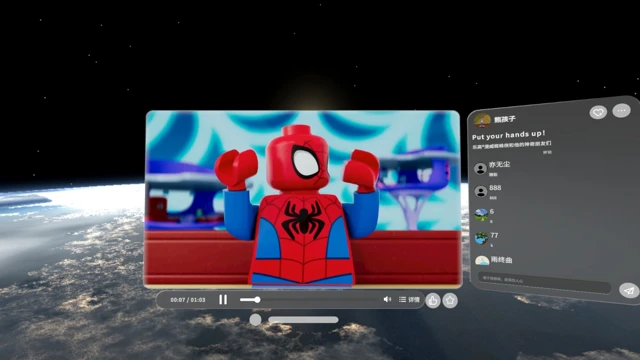Click the Put your hands up! title
This screenshot has width=640, height=360.
(509, 135)
